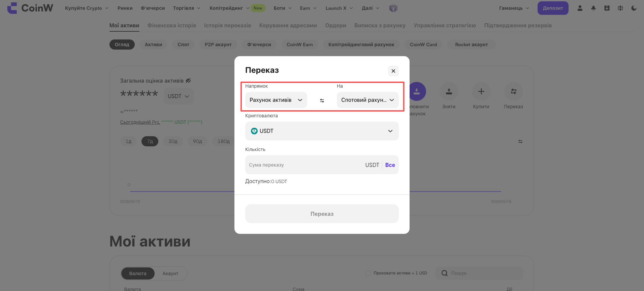Switch to the Управління стратегією tab
Viewport: 644px width, 291px height.
[x=445, y=25]
